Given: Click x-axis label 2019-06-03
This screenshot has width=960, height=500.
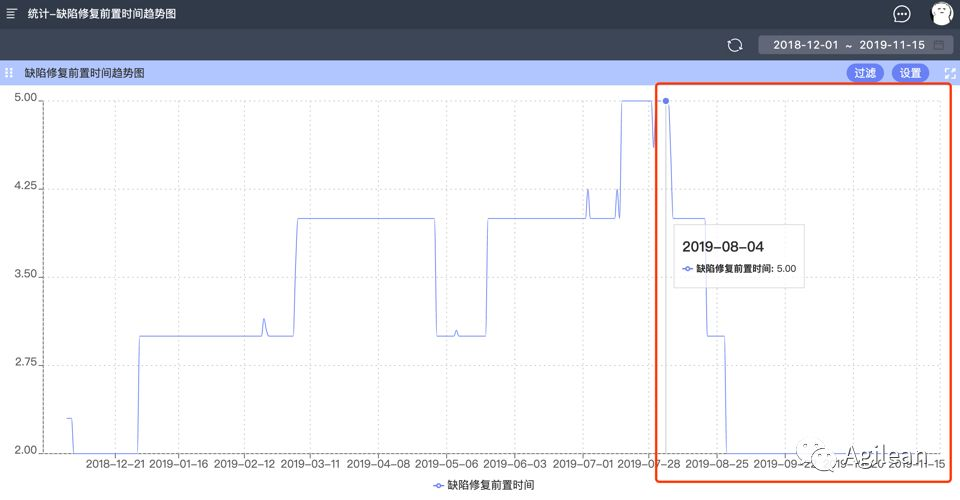Looking at the screenshot, I should click(x=515, y=464).
